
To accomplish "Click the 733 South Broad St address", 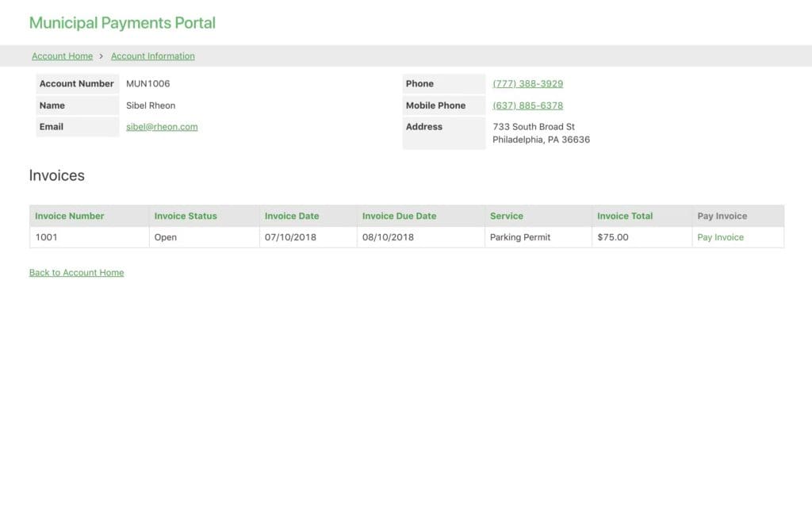I will tap(534, 127).
